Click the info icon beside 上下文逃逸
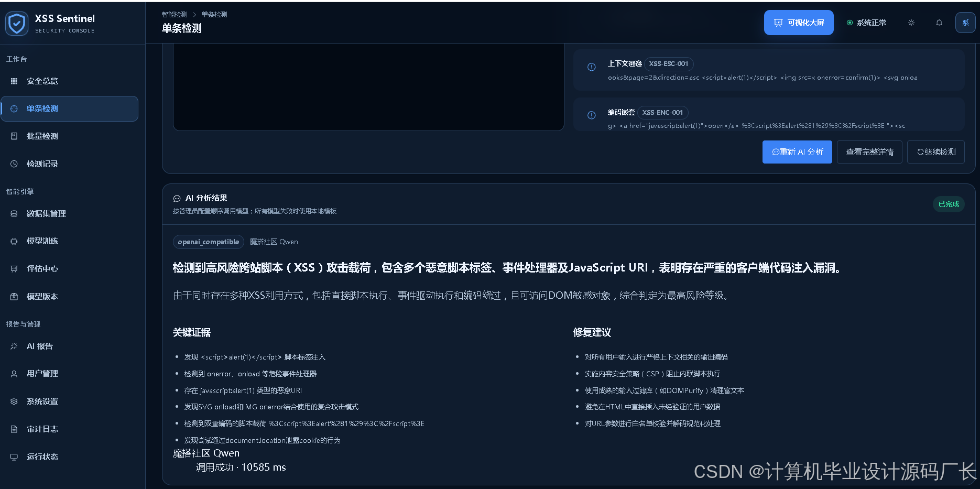Screen dimensions: 980x489 pos(592,67)
